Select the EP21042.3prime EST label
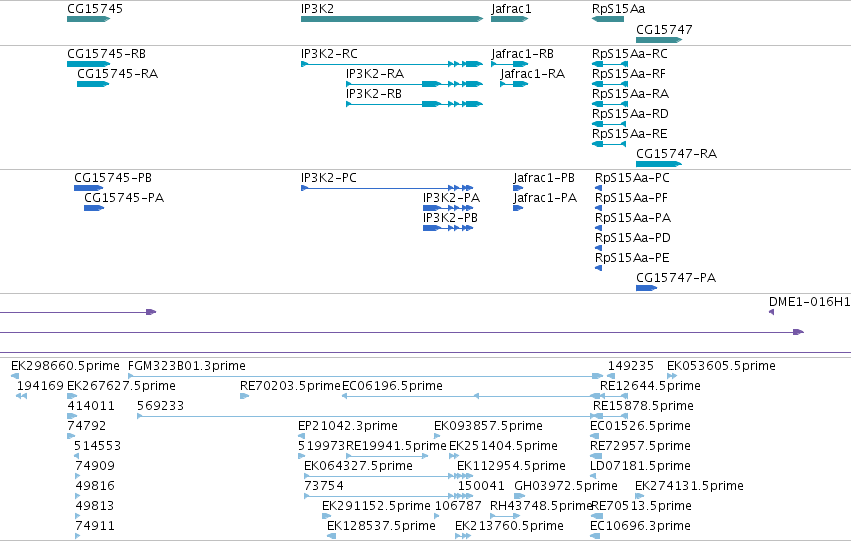The height and width of the screenshot is (541, 851). click(x=348, y=427)
